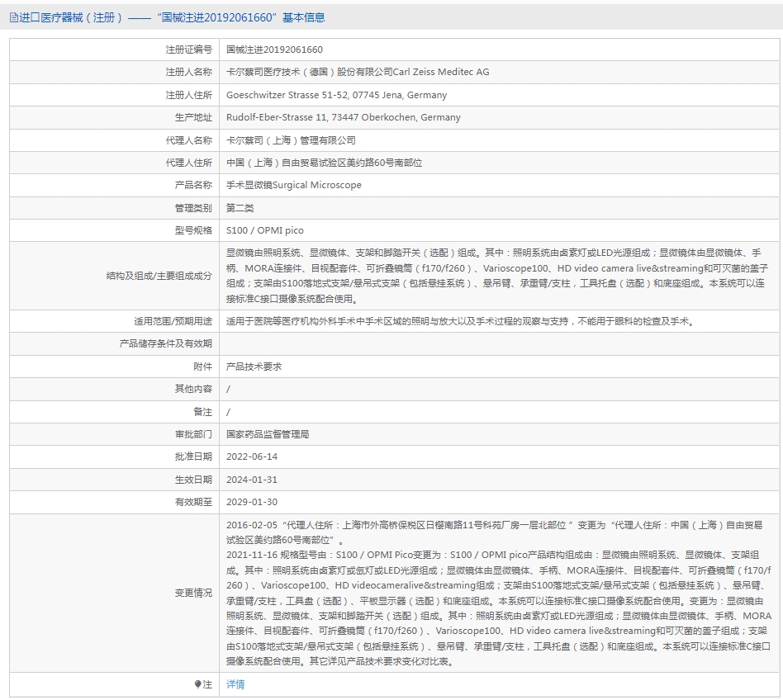Select effective date 2024-01-31
Image resolution: width=783 pixels, height=700 pixels.
252,480
